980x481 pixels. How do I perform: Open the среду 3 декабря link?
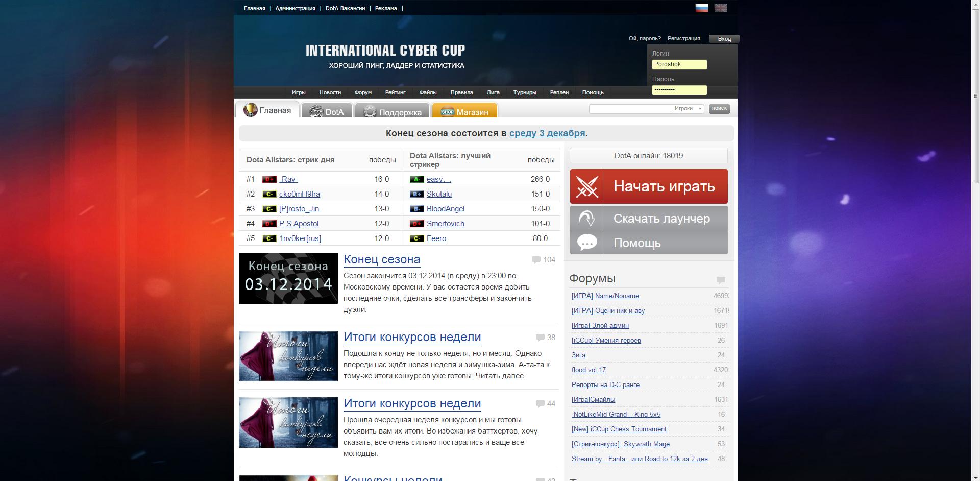click(547, 133)
